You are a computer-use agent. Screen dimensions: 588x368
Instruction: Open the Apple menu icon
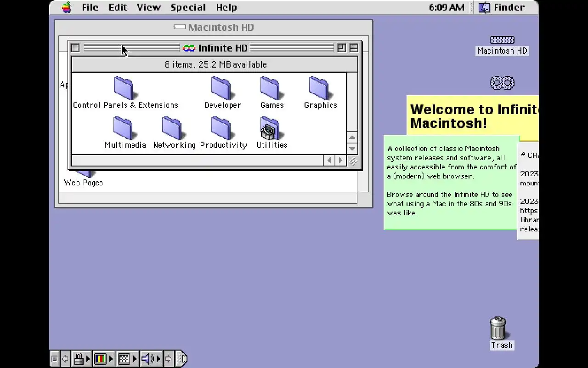tap(67, 7)
